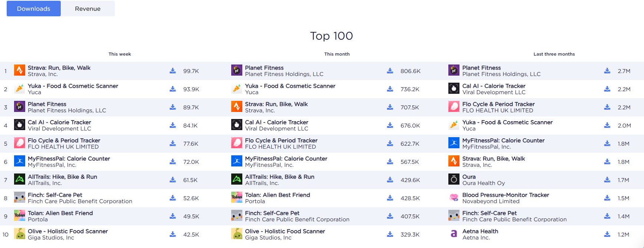Screen dimensions: 644x248
Task: Click Flo icon in This month column
Action: [x=236, y=143]
